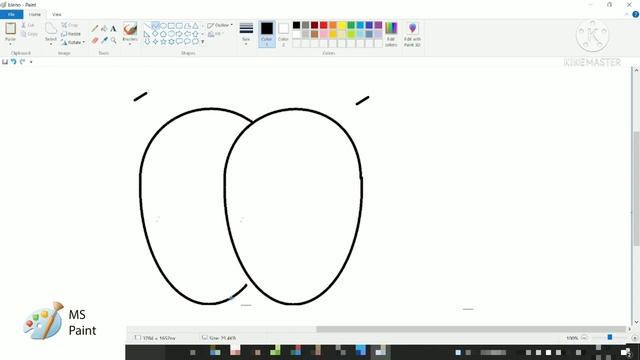This screenshot has width=640, height=360.
Task: Choose the Triangle shape
Action: point(195,26)
